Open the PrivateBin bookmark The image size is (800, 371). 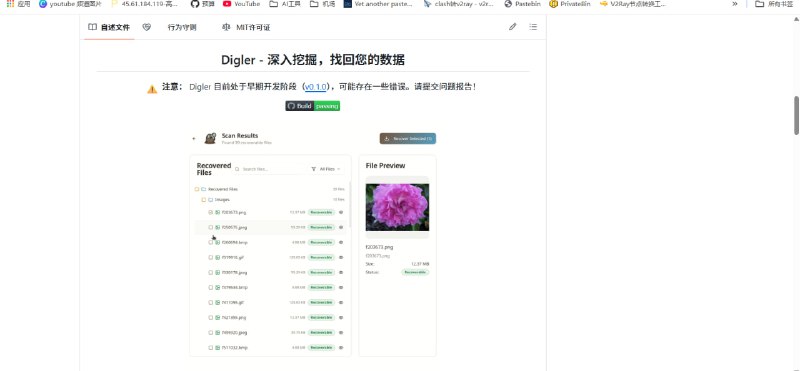click(x=569, y=4)
